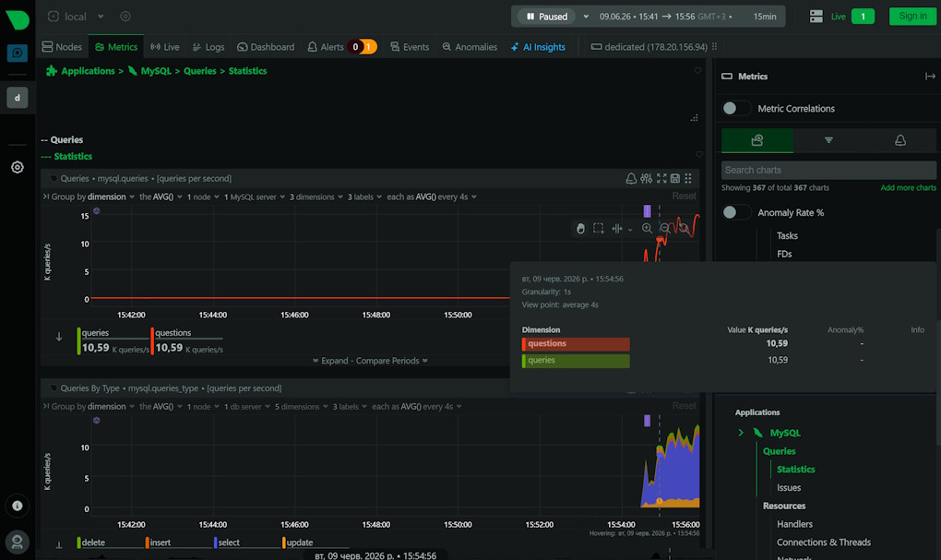Toggle the update legend dimension
This screenshot has width=941, height=560.
pyautogui.click(x=298, y=542)
